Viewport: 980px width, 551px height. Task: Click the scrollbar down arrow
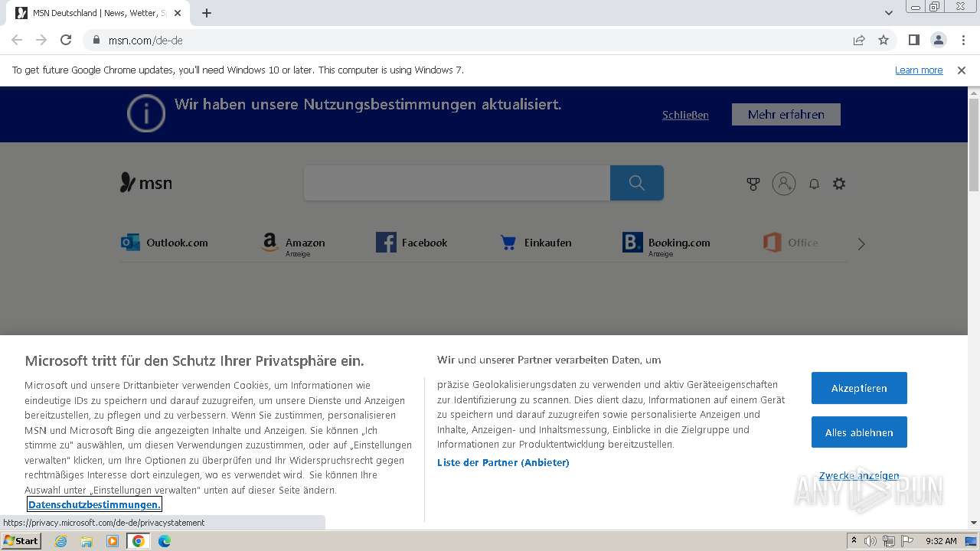[x=974, y=523]
